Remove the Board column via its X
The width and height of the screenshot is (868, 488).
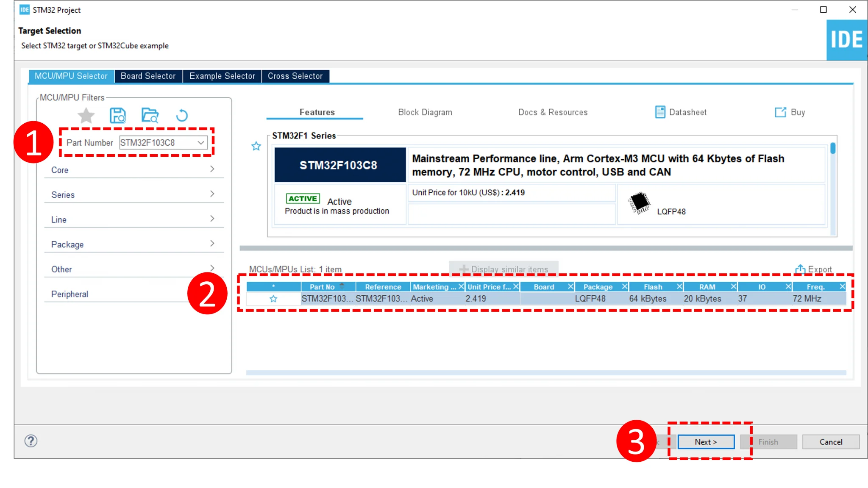point(570,287)
